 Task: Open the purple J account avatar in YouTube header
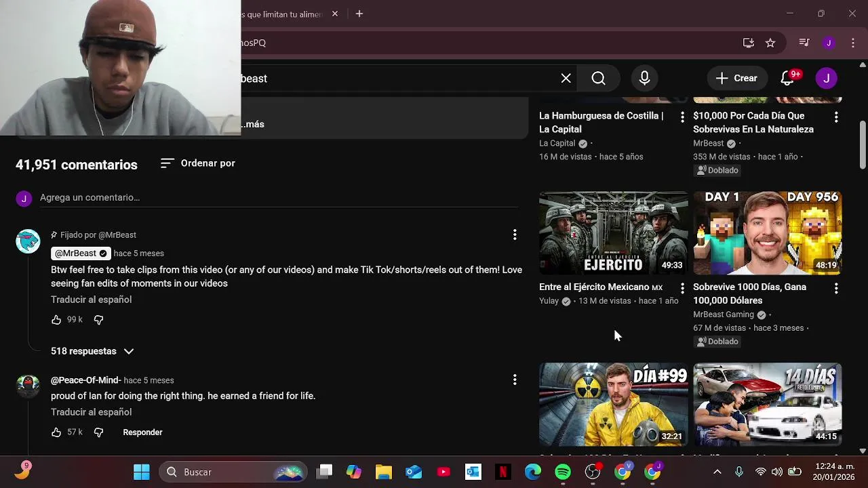[826, 78]
